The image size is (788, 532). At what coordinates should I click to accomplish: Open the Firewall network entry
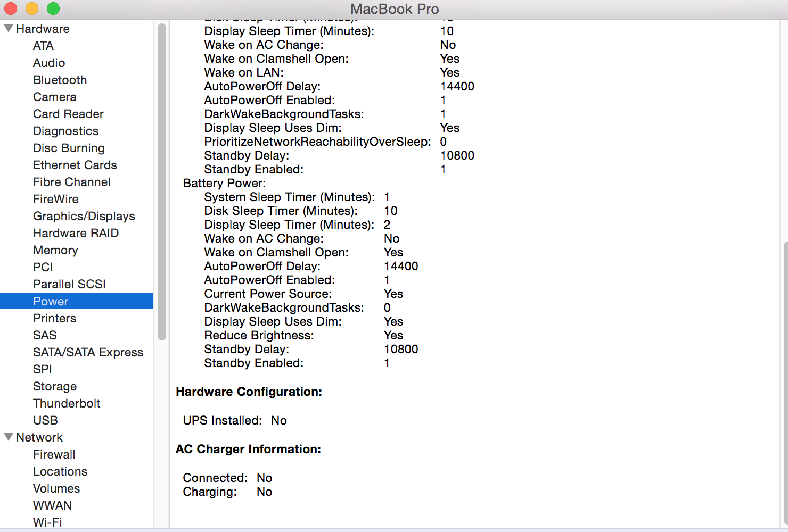54,454
